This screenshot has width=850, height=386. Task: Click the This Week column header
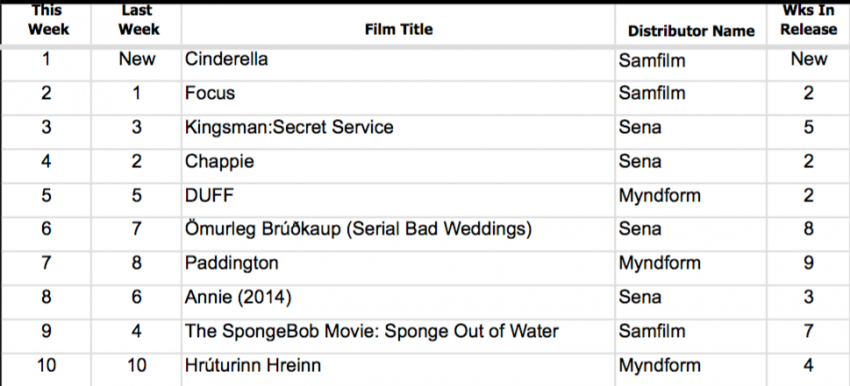pyautogui.click(x=48, y=20)
